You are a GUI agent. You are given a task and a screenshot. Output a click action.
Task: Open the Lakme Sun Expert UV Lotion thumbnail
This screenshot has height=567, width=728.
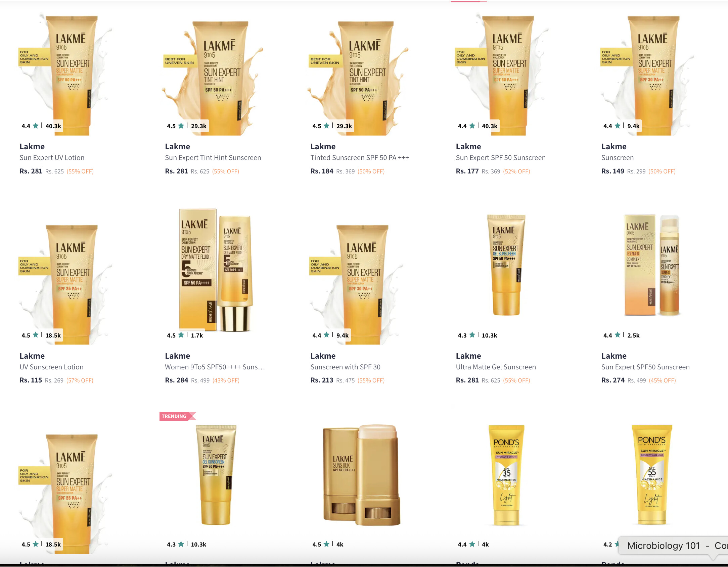point(66,74)
